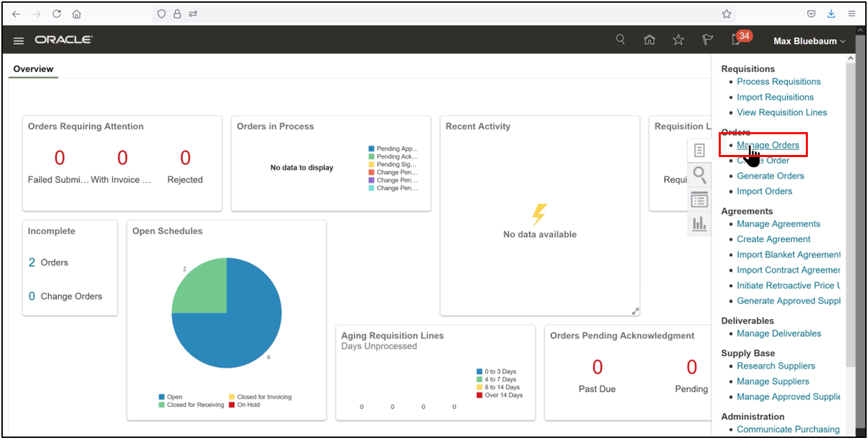This screenshot has height=440, width=868.
Task: Click the browser Back navigation arrow
Action: [15, 13]
